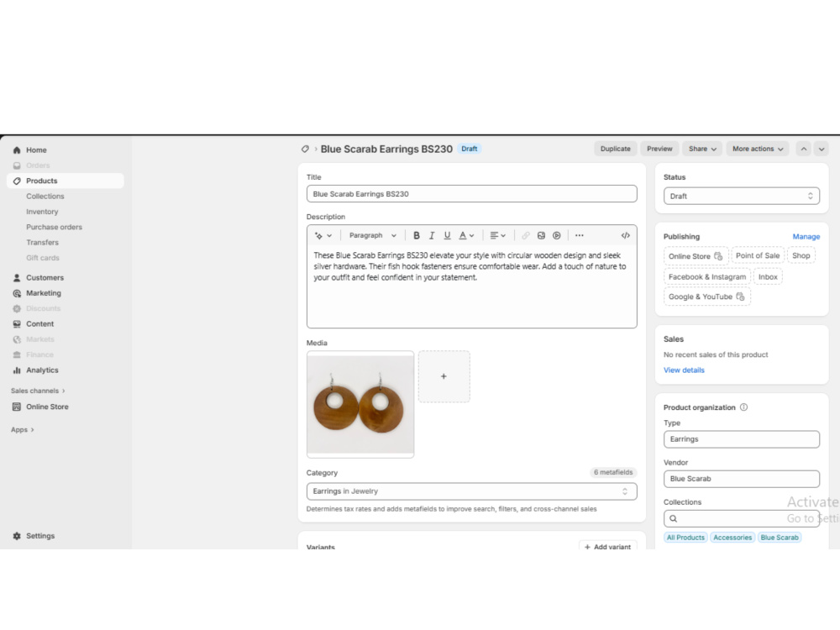Image resolution: width=840 pixels, height=630 pixels.
Task: Click Manage link in Publishing
Action: point(806,237)
